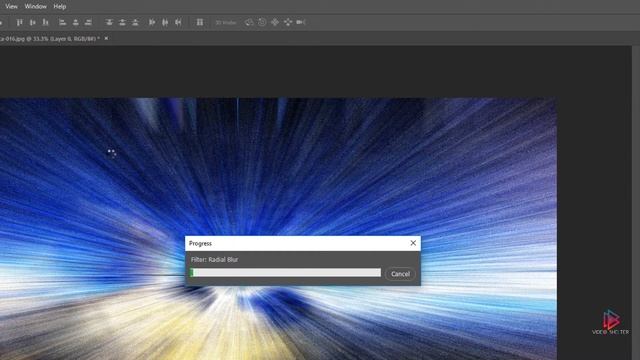
Task: Cancel the Radial Blur filter progress
Action: pos(400,274)
